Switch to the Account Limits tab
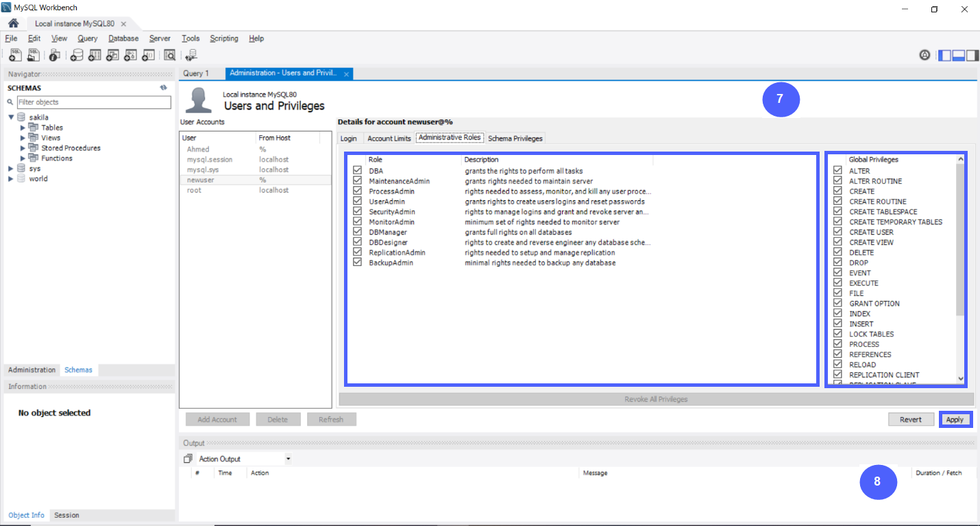The image size is (980, 526). tap(389, 139)
